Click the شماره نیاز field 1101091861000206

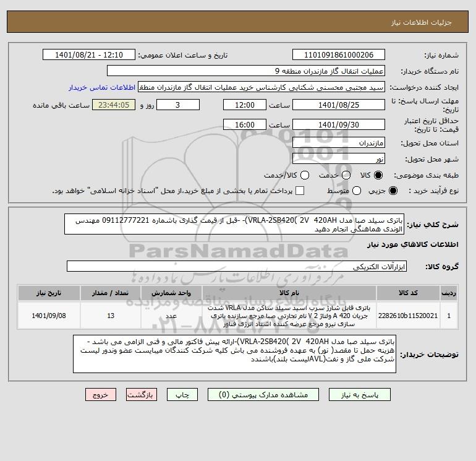tap(339, 54)
